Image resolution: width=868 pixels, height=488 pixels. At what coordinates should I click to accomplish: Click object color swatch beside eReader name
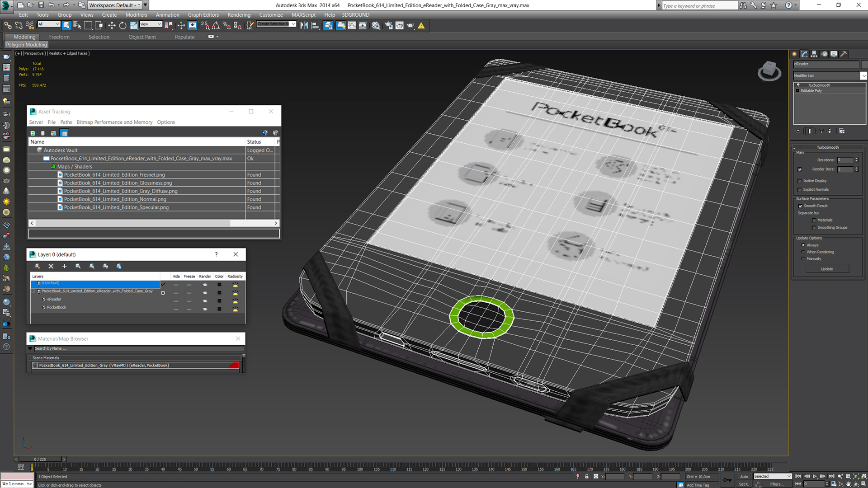coord(864,64)
